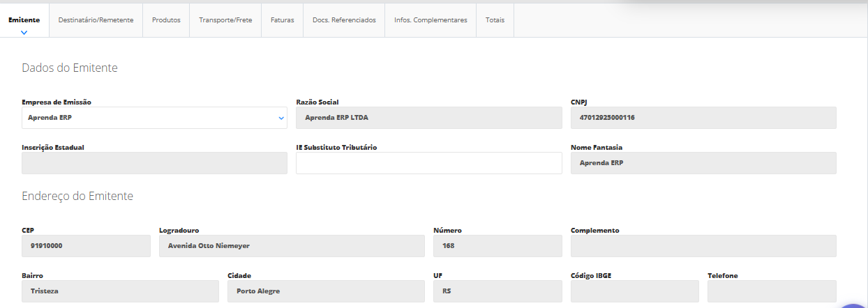Click the Inscrição Estadual field
The image size is (868, 308).
(x=154, y=163)
